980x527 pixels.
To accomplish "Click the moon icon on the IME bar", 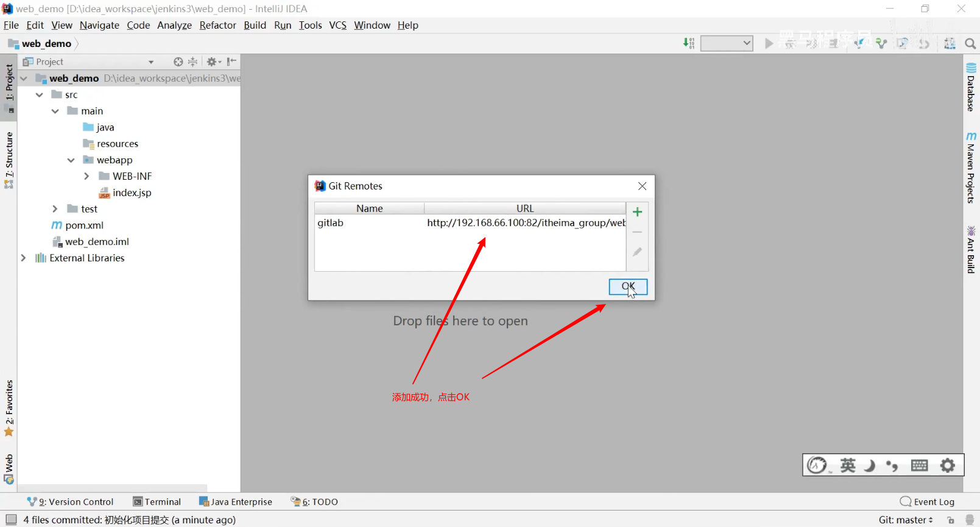I will pyautogui.click(x=870, y=465).
